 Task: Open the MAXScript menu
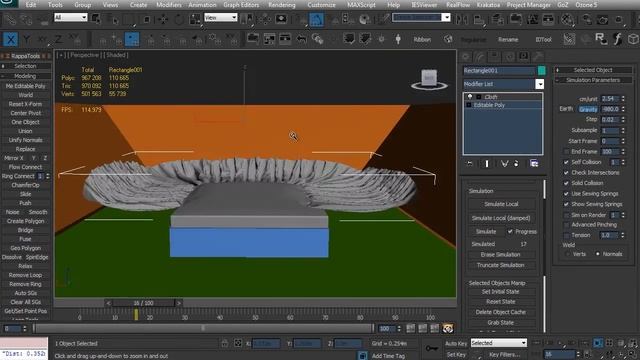(x=361, y=5)
